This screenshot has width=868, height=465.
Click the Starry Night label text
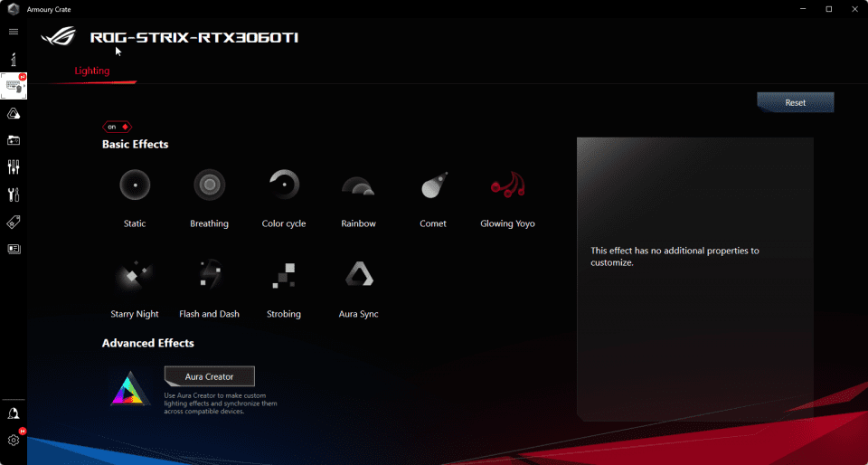point(135,314)
